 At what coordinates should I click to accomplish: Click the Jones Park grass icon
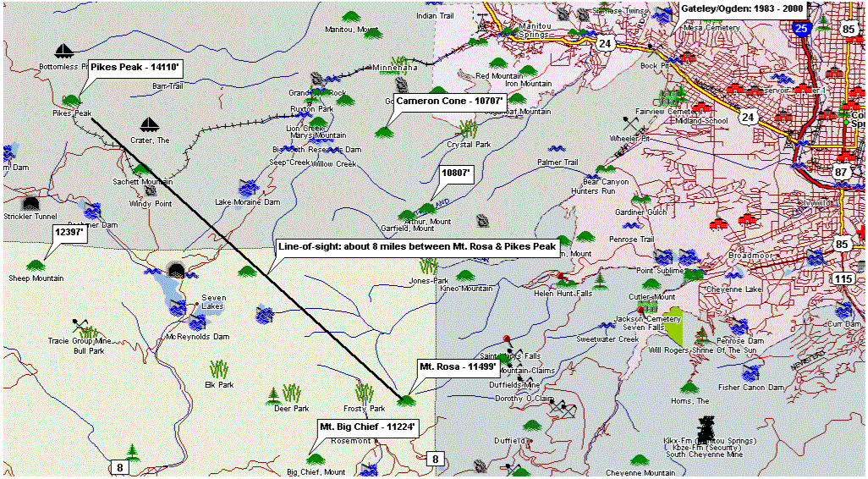point(428,266)
